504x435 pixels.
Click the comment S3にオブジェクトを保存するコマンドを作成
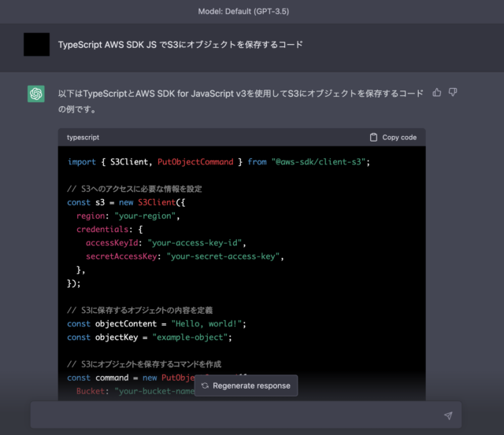pyautogui.click(x=144, y=364)
